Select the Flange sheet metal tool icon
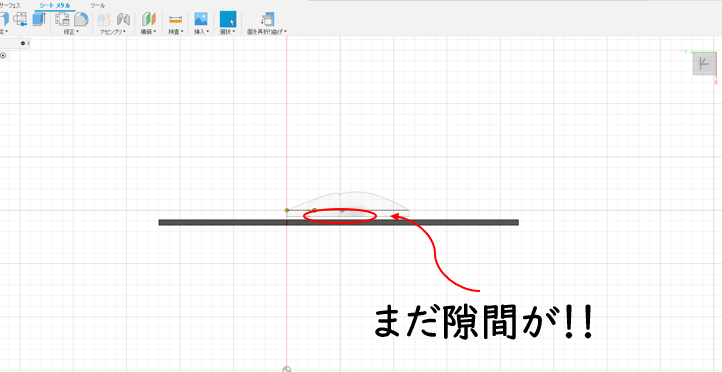Viewport: 722px width, 372px height. (4, 19)
